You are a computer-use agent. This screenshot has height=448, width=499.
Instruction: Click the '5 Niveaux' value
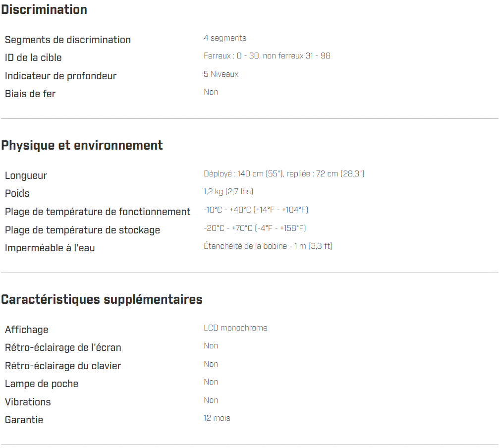point(221,74)
